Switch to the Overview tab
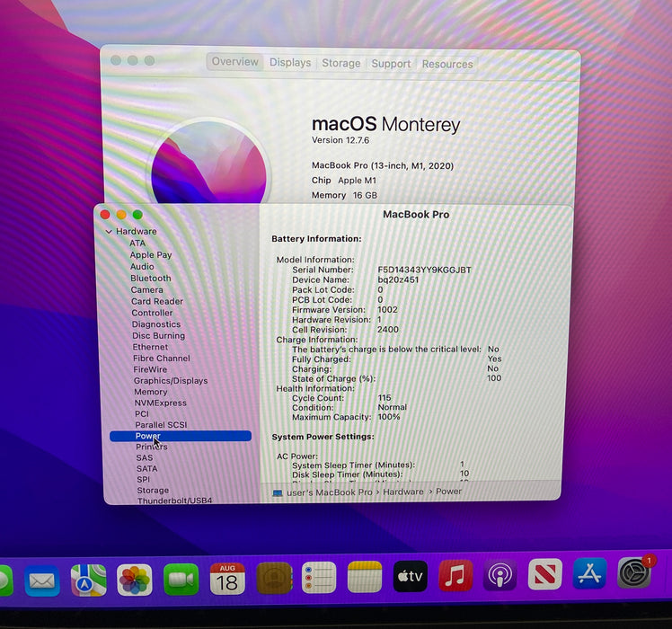This screenshot has width=672, height=629. coord(234,61)
